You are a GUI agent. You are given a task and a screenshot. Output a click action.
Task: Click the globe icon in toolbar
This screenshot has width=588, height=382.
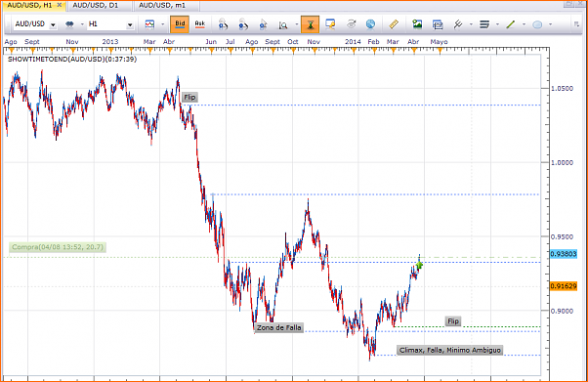(370, 24)
